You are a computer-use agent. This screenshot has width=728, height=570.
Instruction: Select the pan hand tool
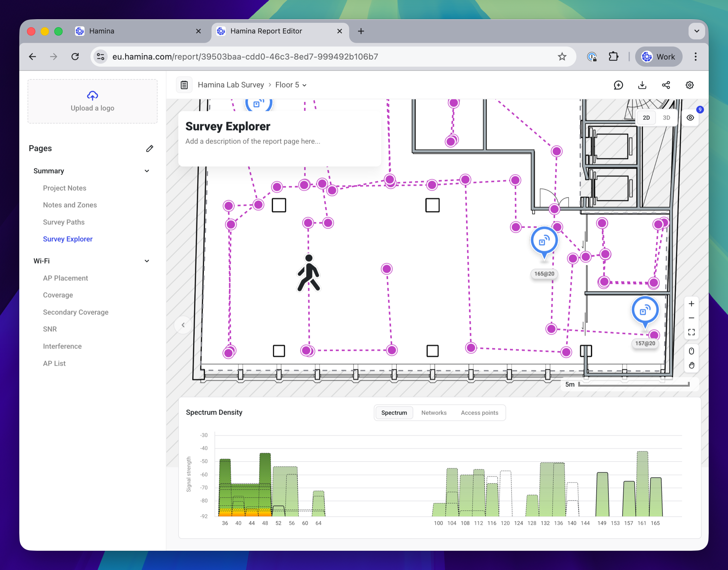coord(691,365)
